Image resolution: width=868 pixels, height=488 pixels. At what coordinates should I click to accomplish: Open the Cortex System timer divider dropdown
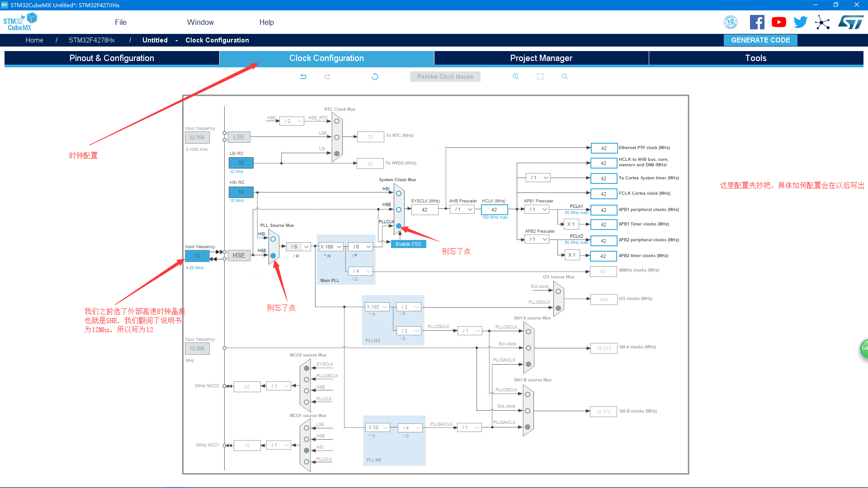click(x=538, y=178)
